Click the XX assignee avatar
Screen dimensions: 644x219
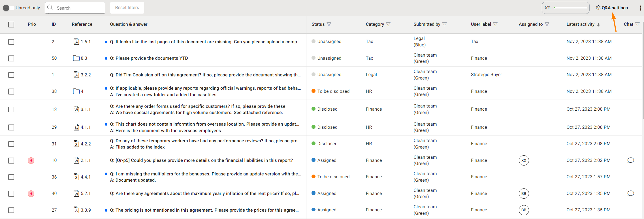[x=524, y=160]
